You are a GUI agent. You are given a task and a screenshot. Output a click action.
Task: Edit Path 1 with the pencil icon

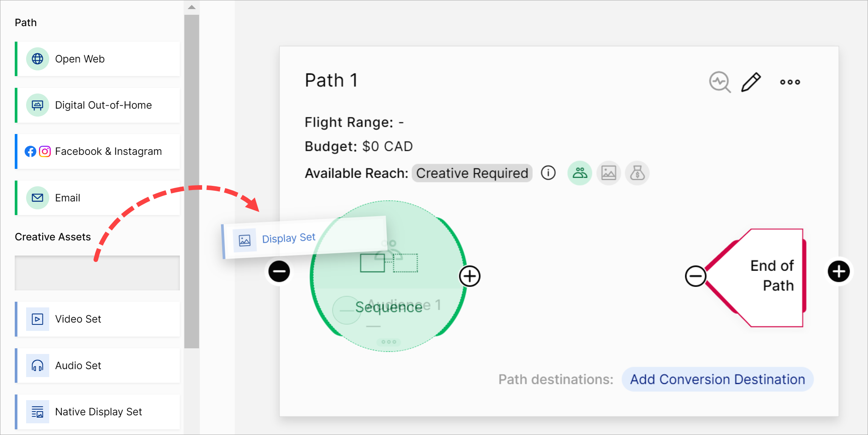[751, 82]
